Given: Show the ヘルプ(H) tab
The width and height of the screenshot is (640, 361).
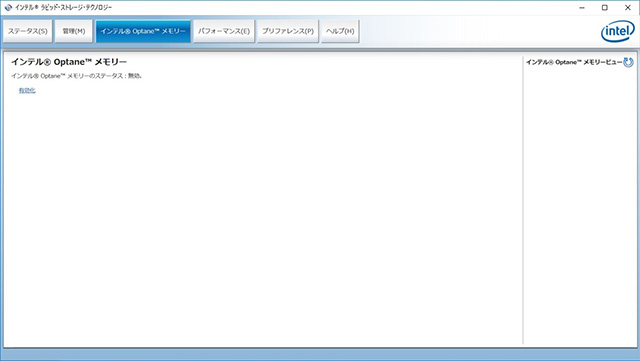Looking at the screenshot, I should [x=340, y=31].
